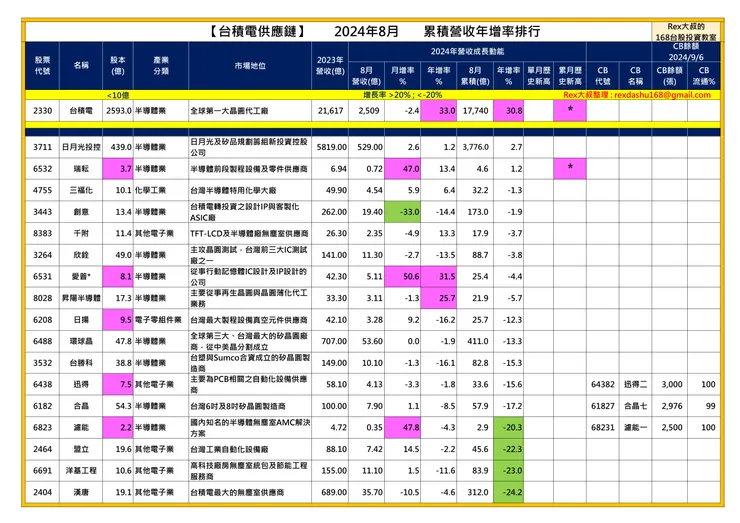Select stock code cell 2330
Viewport: 740px width, 523px height.
click(42, 111)
